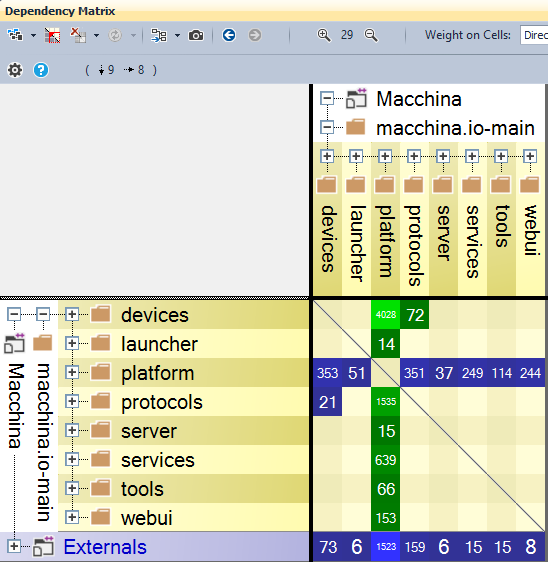Screen dimensions: 548x562
Task: Select the services column header label
Action: point(472,242)
